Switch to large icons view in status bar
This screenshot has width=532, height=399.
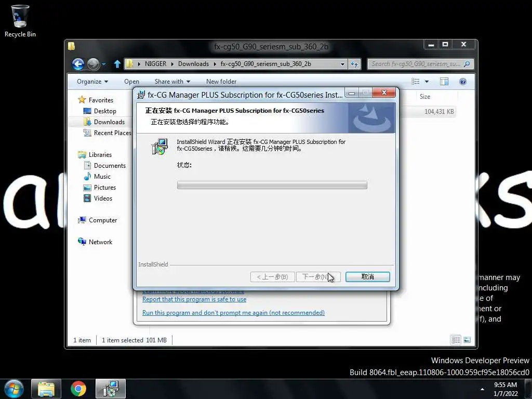[x=467, y=340]
